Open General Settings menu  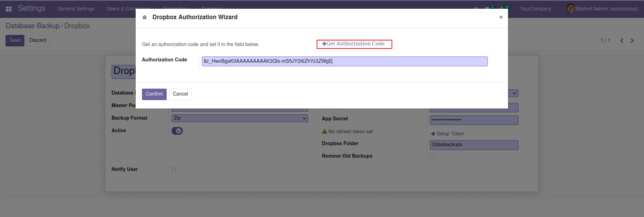(x=76, y=9)
